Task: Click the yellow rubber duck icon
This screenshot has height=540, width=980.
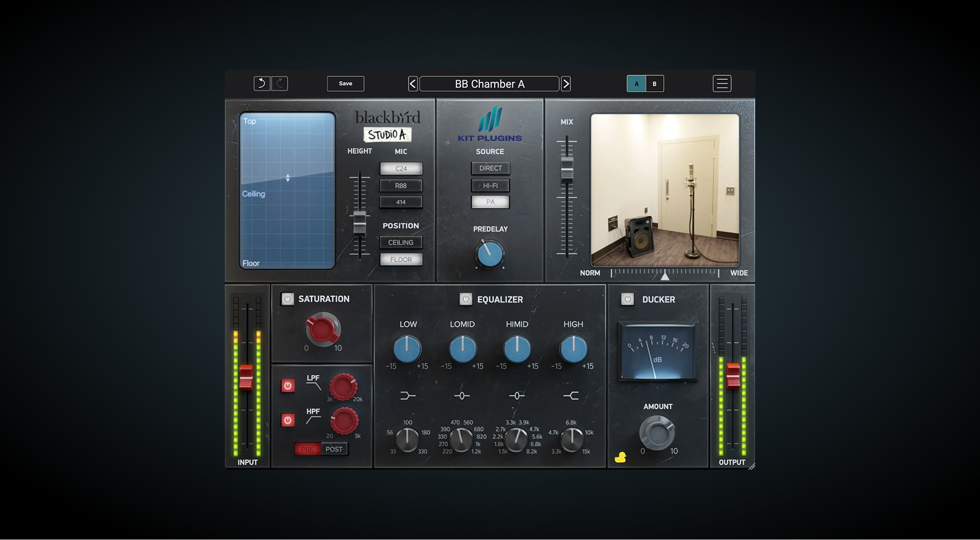Action: (x=621, y=457)
